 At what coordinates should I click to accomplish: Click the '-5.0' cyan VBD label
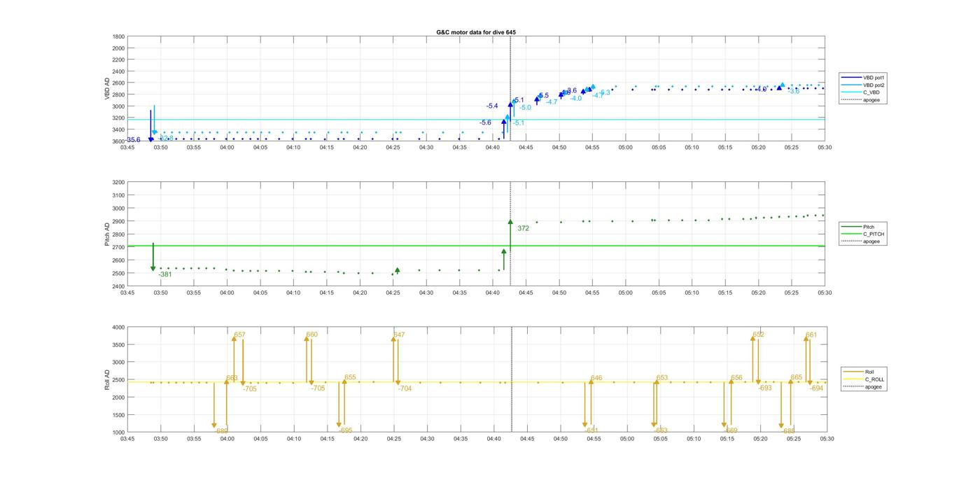[x=525, y=108]
